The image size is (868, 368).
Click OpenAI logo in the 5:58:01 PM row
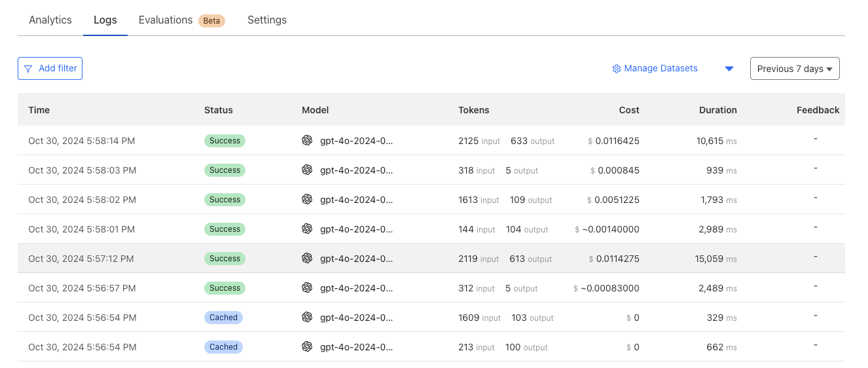(x=307, y=229)
